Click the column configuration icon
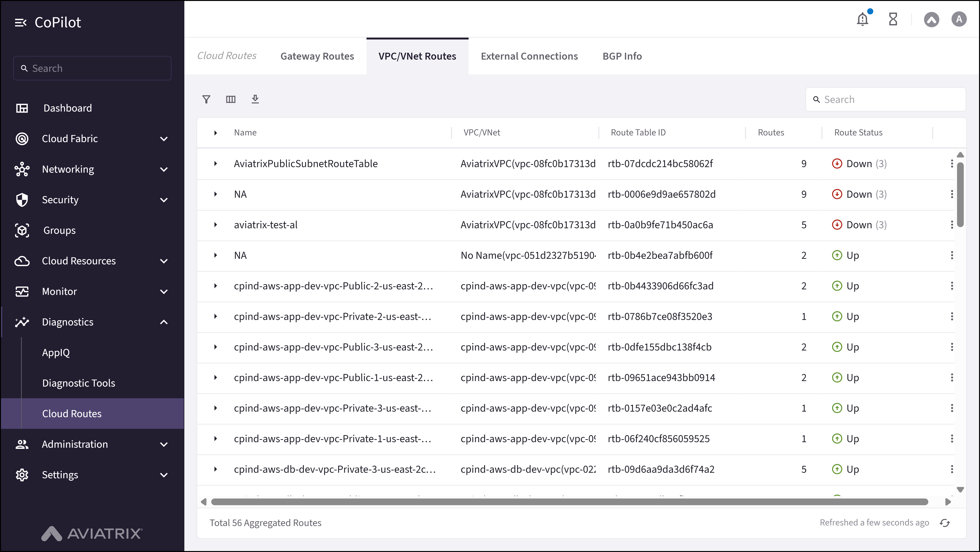 coord(231,99)
